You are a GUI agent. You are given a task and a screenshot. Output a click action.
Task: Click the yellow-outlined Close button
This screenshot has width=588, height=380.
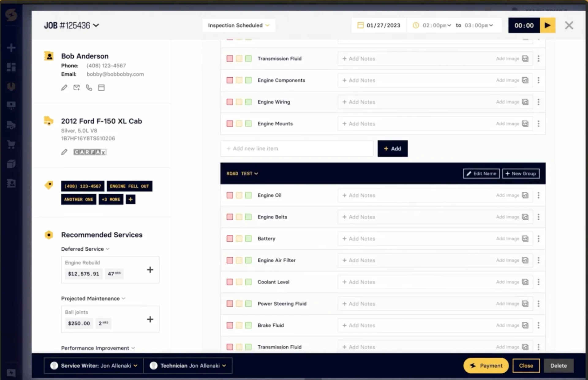pos(526,366)
